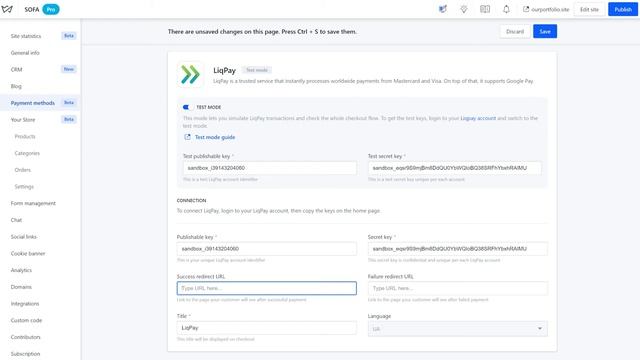The width and height of the screenshot is (640, 360).
Task: Focus the Failure redirect URL field
Action: click(x=458, y=288)
